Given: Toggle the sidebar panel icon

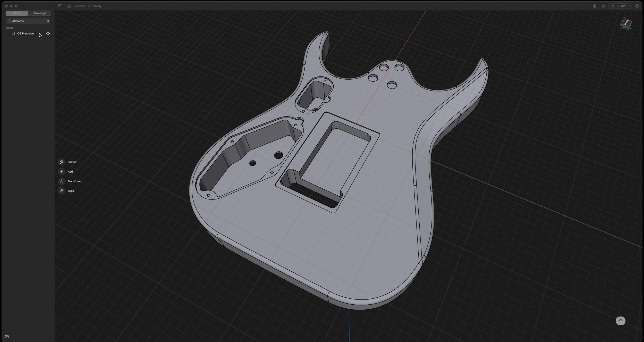Looking at the screenshot, I should pos(60,6).
